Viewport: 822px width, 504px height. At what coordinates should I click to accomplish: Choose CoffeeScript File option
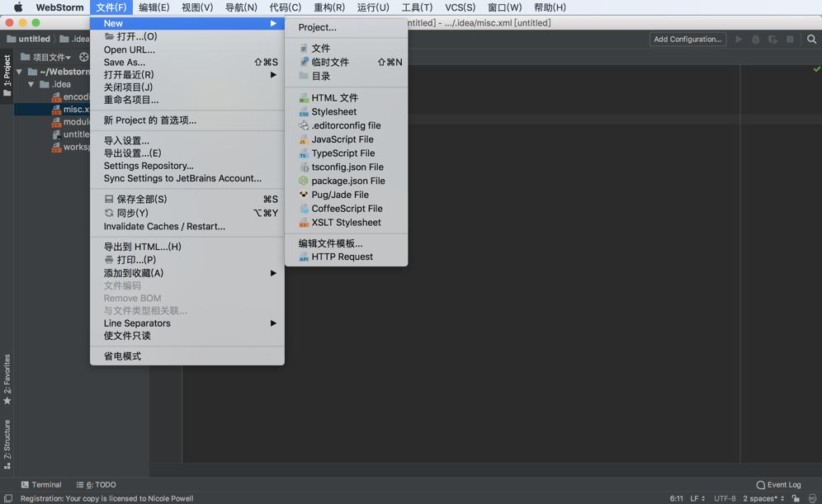click(346, 209)
